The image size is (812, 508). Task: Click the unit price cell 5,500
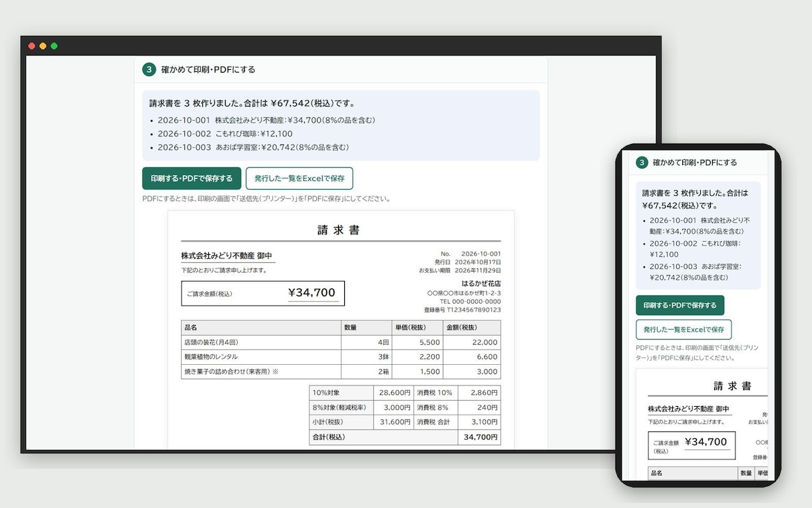[x=417, y=342]
